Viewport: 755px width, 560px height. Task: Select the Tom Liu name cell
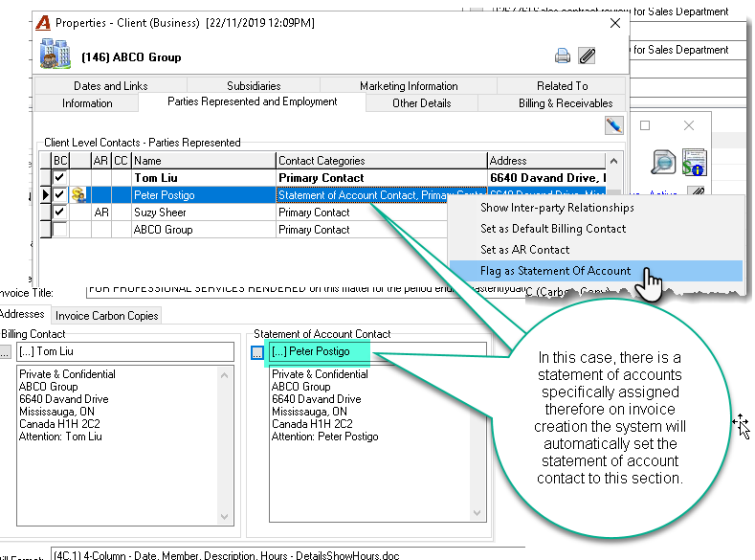tap(204, 178)
